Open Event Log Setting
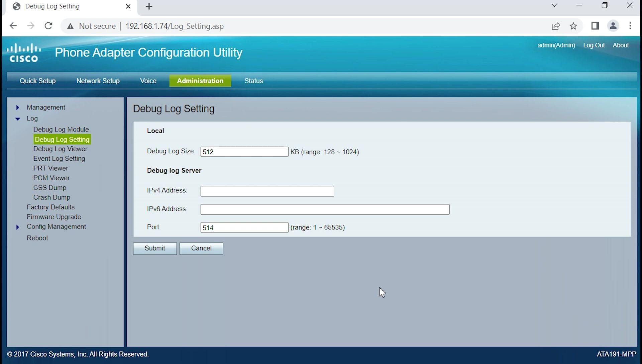642x364 pixels. point(59,158)
